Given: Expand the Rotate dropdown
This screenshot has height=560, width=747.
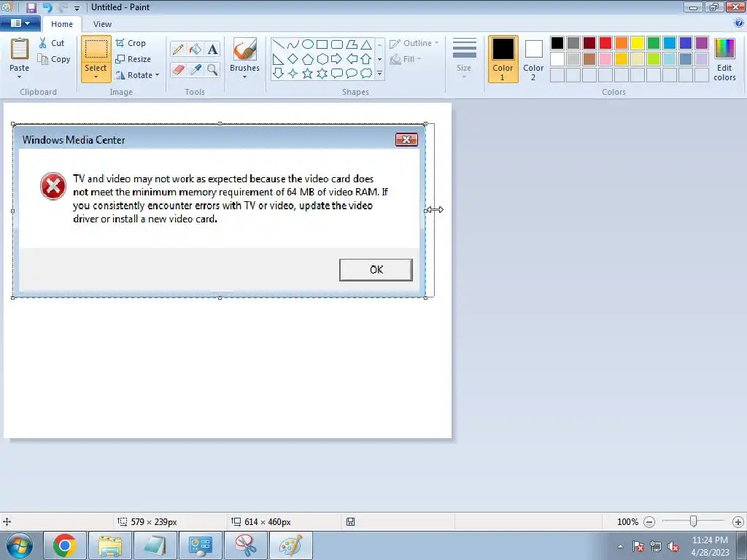Looking at the screenshot, I should (157, 75).
